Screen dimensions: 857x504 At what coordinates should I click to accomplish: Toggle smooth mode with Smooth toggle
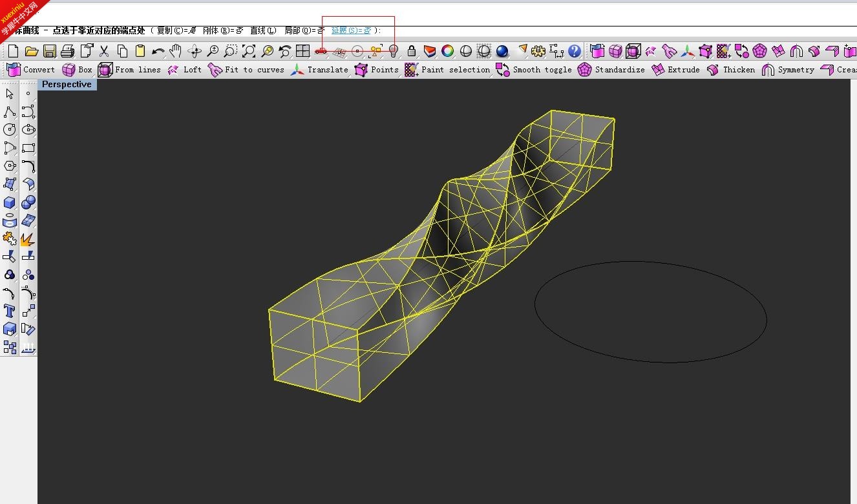pyautogui.click(x=534, y=70)
